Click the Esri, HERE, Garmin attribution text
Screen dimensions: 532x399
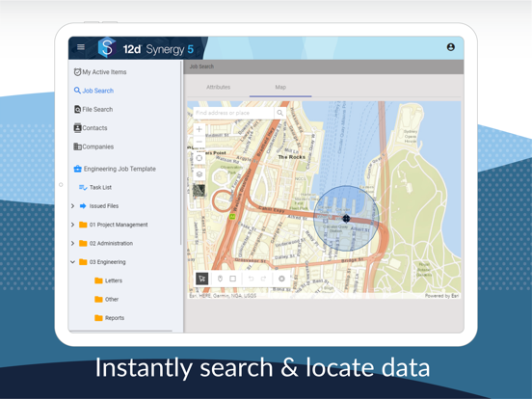pyautogui.click(x=223, y=296)
